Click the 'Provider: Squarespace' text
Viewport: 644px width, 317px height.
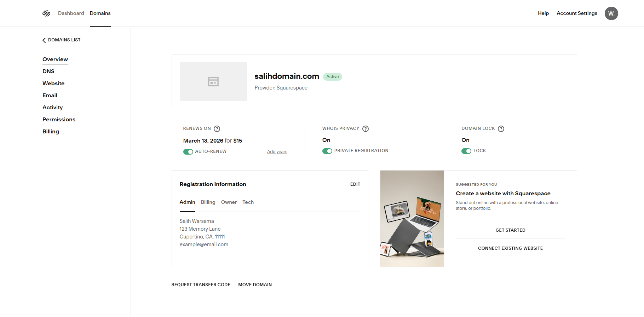pos(281,88)
